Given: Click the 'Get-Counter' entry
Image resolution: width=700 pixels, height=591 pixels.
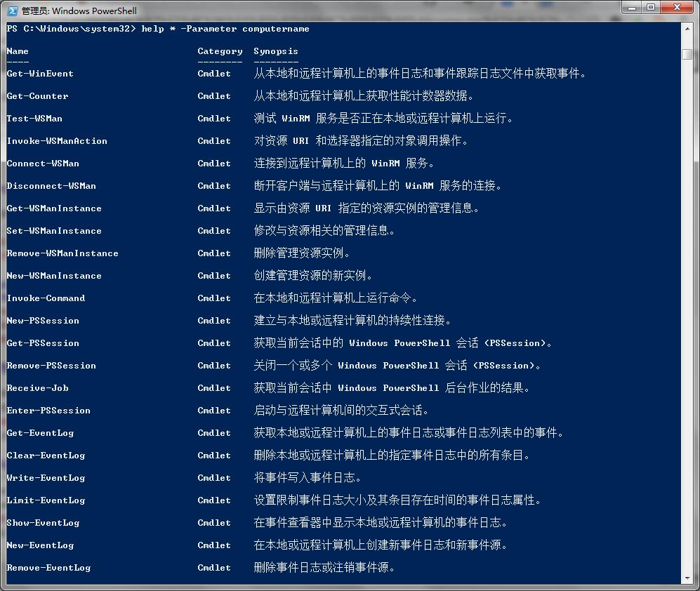Looking at the screenshot, I should [x=37, y=96].
